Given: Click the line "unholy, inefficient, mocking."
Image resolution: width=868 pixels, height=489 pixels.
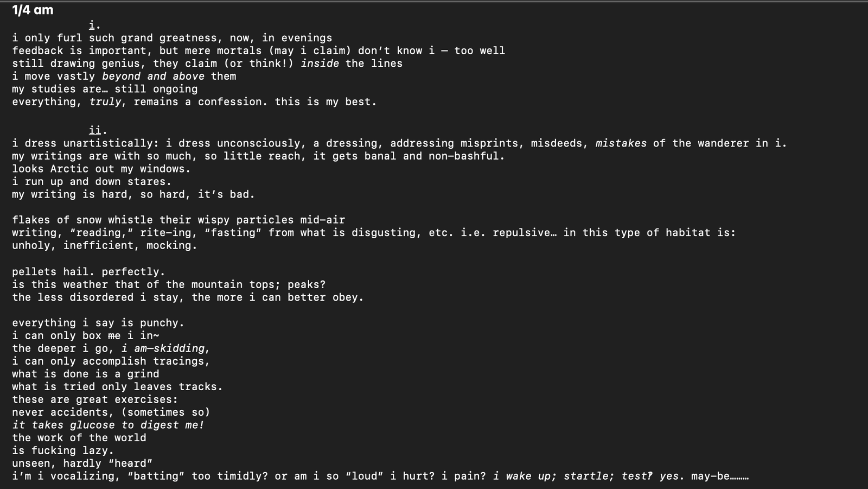Looking at the screenshot, I should pos(104,246).
